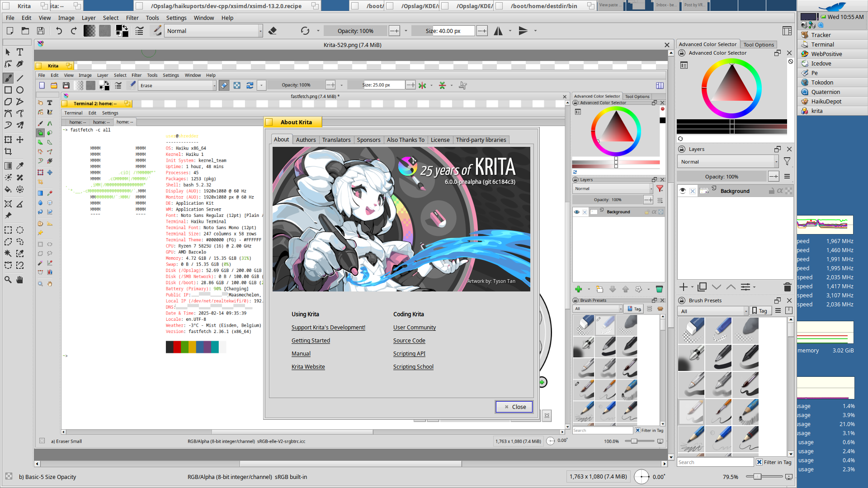Select the Freehand Brush tool

pos(8,78)
